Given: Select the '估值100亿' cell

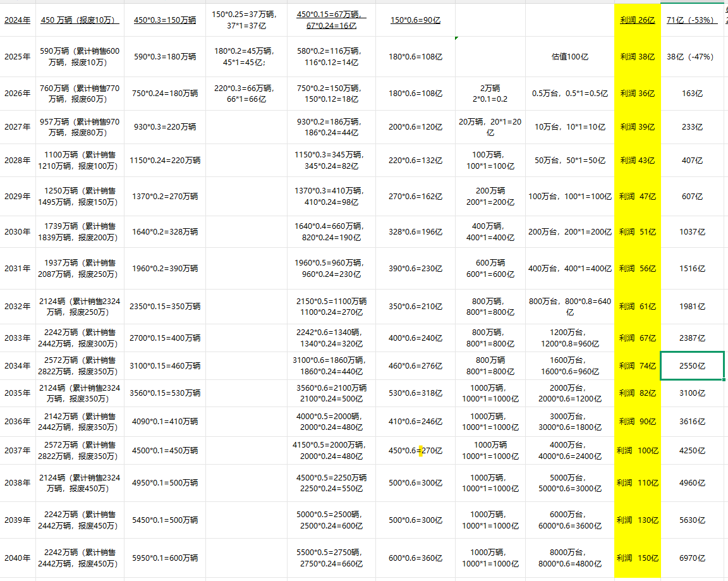Looking at the screenshot, I should tap(569, 57).
